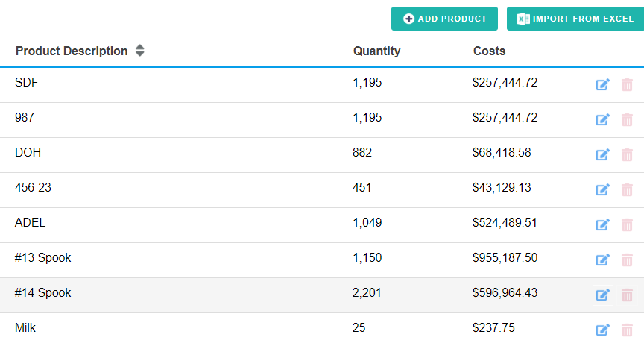Click the $955,187.50 cost value

coord(505,257)
